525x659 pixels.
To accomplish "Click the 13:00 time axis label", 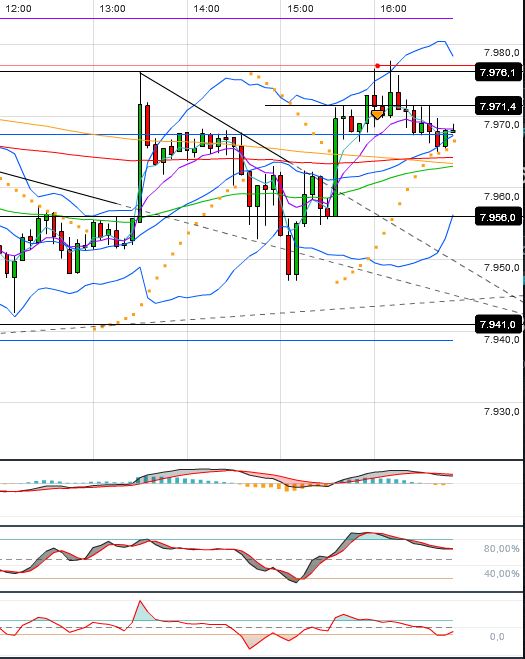I will point(112,8).
